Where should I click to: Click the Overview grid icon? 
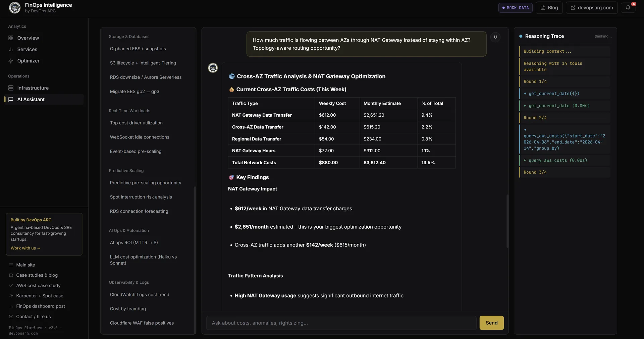coord(11,38)
